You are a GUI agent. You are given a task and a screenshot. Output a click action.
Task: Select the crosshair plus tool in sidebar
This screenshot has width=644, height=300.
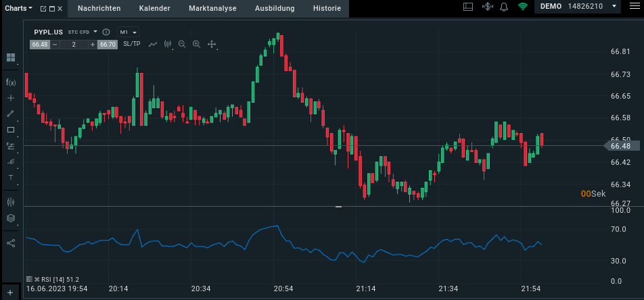coord(11,98)
